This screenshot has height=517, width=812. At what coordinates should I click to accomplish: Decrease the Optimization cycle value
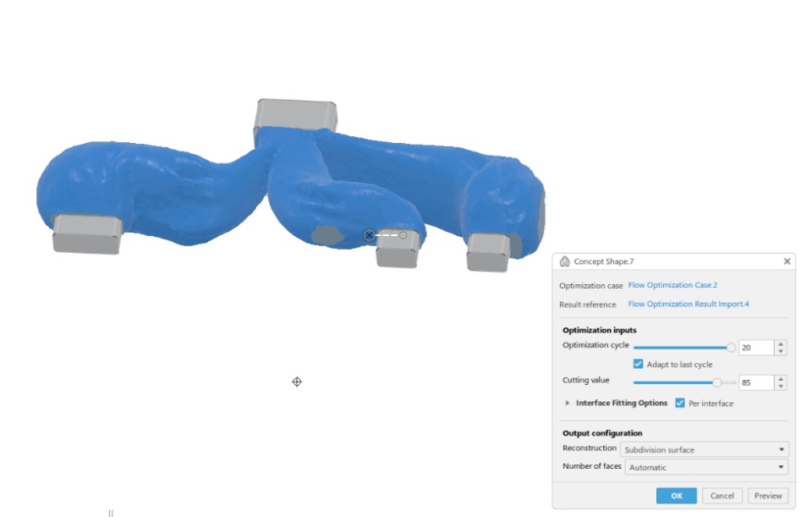click(x=781, y=352)
